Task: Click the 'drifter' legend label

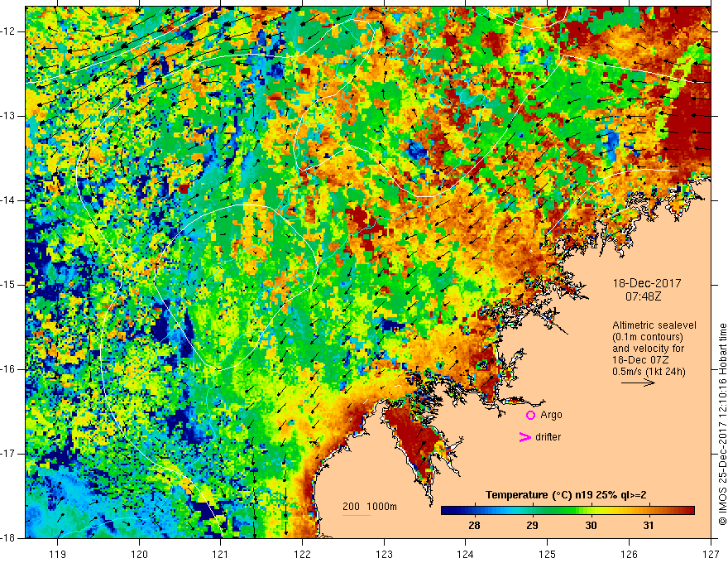Action: pos(548,437)
